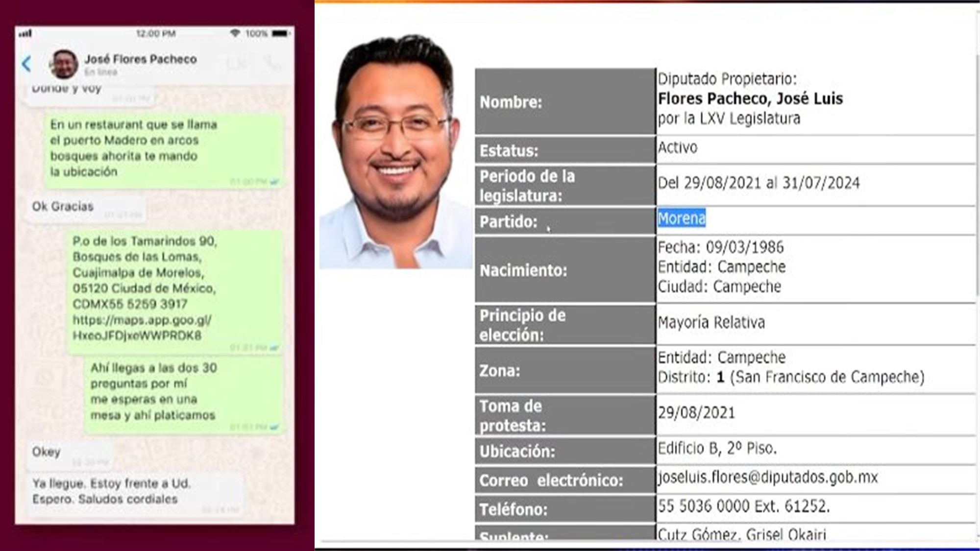Click the read checkmarks on the address message

274,348
